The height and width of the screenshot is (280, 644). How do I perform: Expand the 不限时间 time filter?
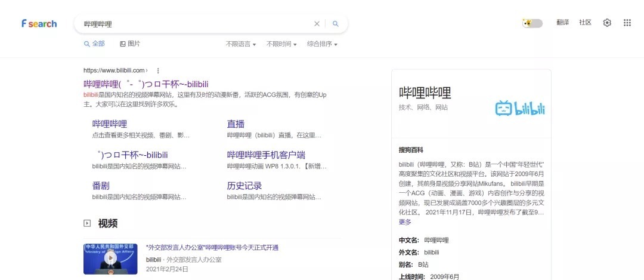281,44
